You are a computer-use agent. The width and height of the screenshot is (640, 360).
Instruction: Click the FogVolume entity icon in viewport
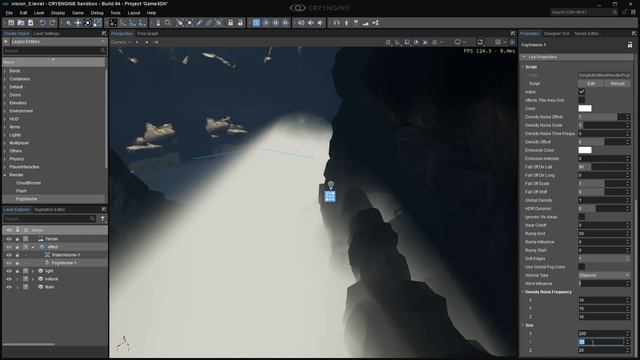pos(330,196)
